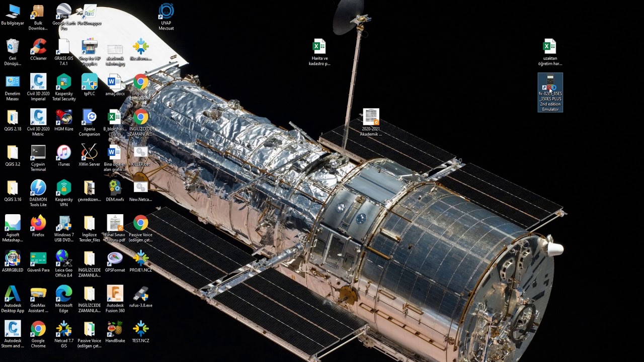This screenshot has width=644, height=362.
Task: Select the ilkcalisma Netcad file
Action: (141, 50)
